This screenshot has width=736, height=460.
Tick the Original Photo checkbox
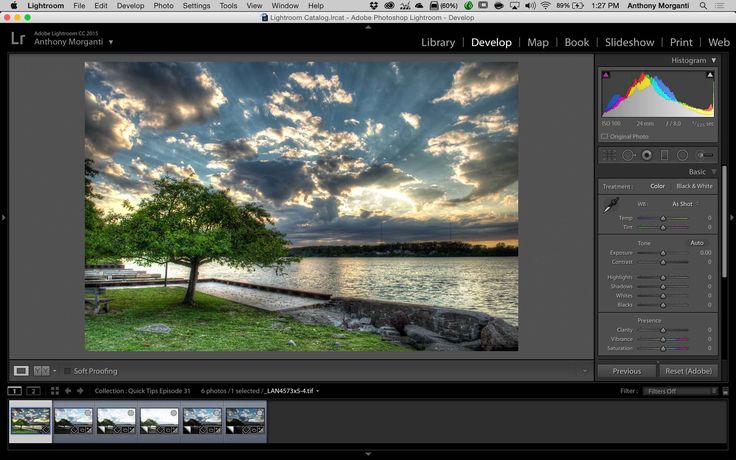(x=605, y=136)
